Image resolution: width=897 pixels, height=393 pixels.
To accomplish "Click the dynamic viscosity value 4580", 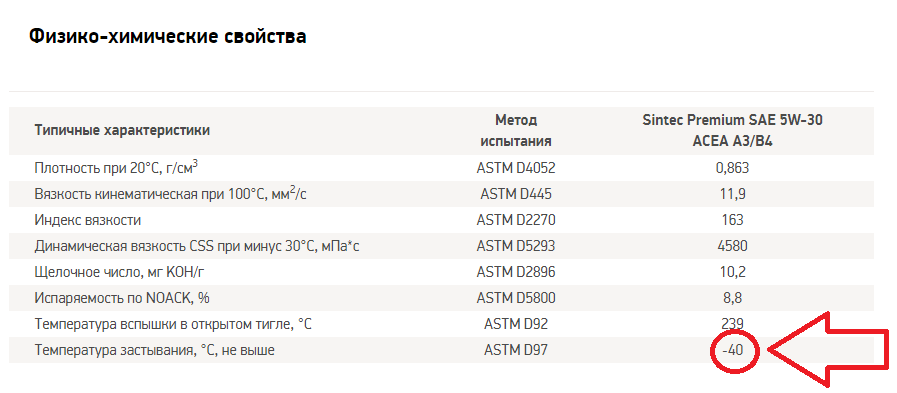I will 733,246.
